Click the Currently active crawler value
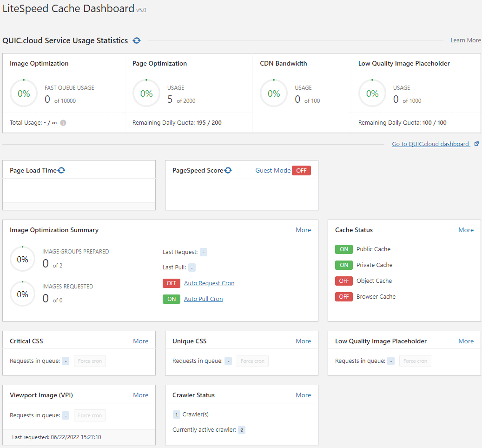 [x=242, y=430]
